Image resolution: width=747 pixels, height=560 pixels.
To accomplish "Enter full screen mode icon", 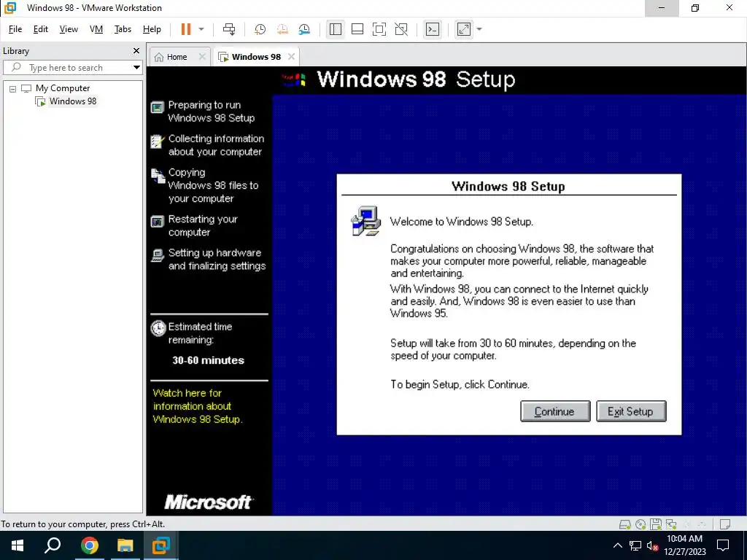I will click(379, 29).
